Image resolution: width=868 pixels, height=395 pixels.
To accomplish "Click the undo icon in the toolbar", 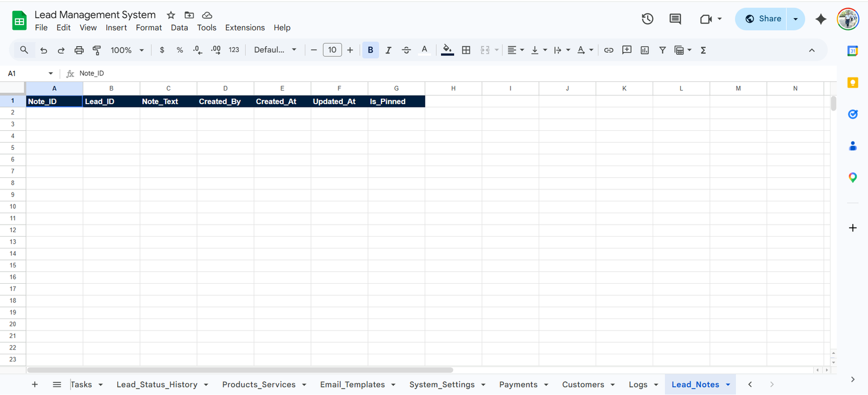I will coord(43,50).
